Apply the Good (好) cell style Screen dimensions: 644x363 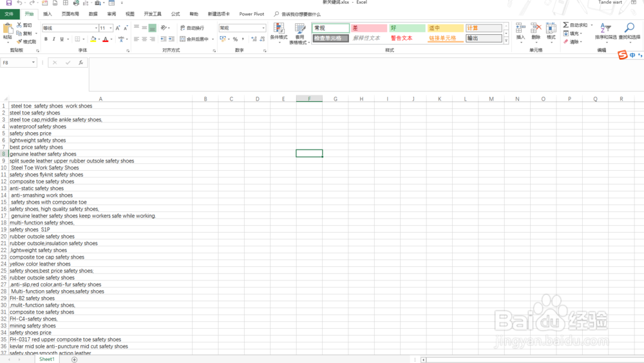point(406,28)
